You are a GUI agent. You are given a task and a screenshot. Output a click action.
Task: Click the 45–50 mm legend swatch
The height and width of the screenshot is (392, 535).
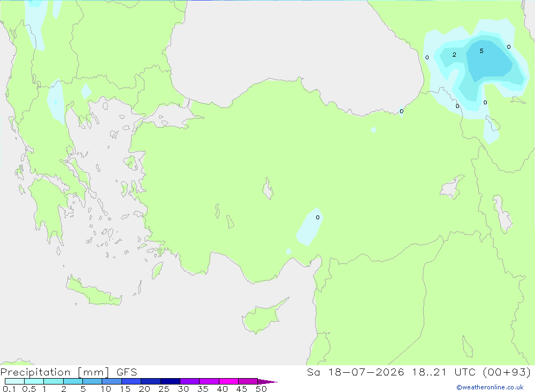(x=248, y=381)
